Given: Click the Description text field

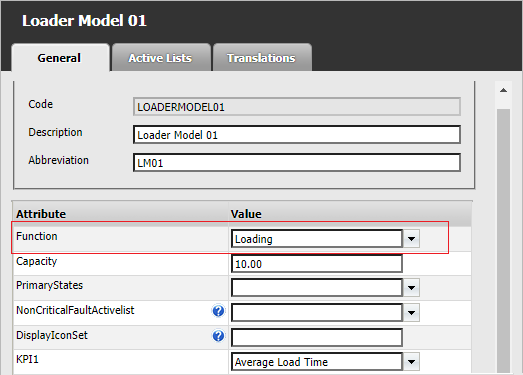Looking at the screenshot, I should click(297, 135).
